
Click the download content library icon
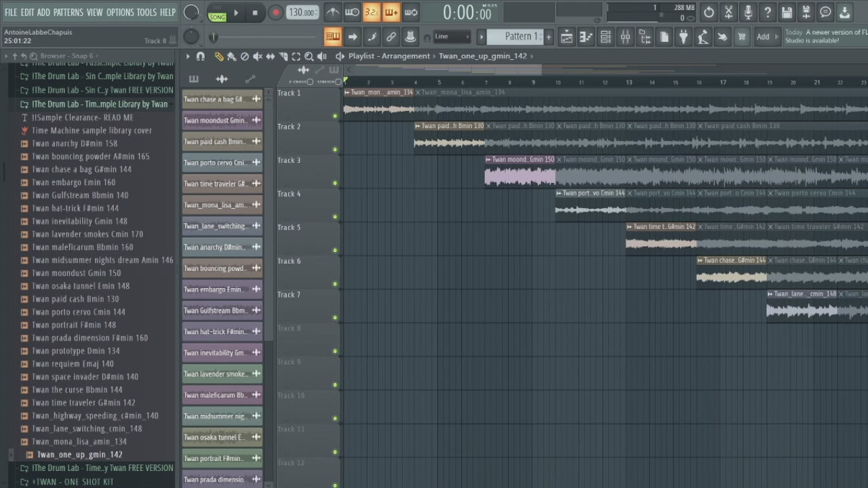[x=844, y=12]
